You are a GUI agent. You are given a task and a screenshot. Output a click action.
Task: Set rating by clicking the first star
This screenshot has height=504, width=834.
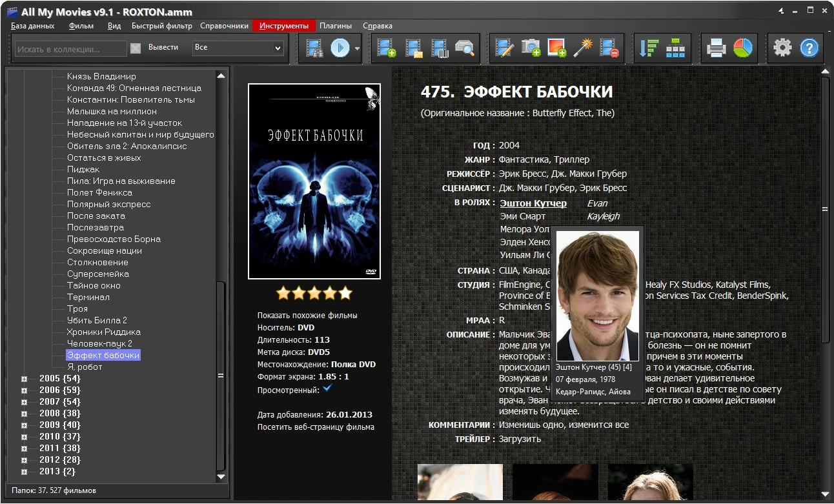[283, 293]
